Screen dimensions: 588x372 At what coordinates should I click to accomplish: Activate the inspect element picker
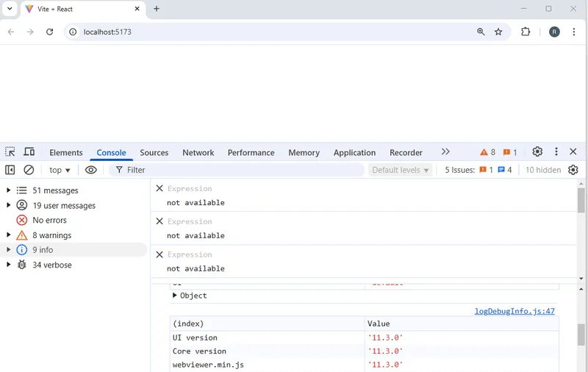tap(10, 152)
